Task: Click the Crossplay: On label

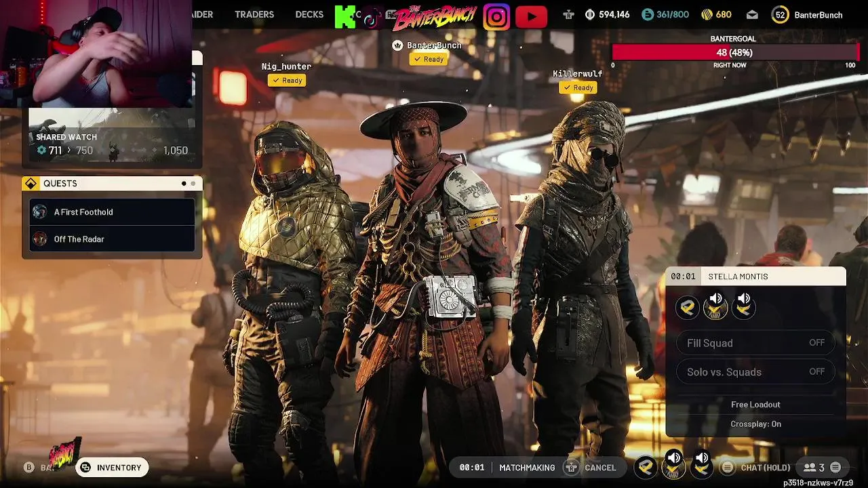Action: pyautogui.click(x=755, y=424)
